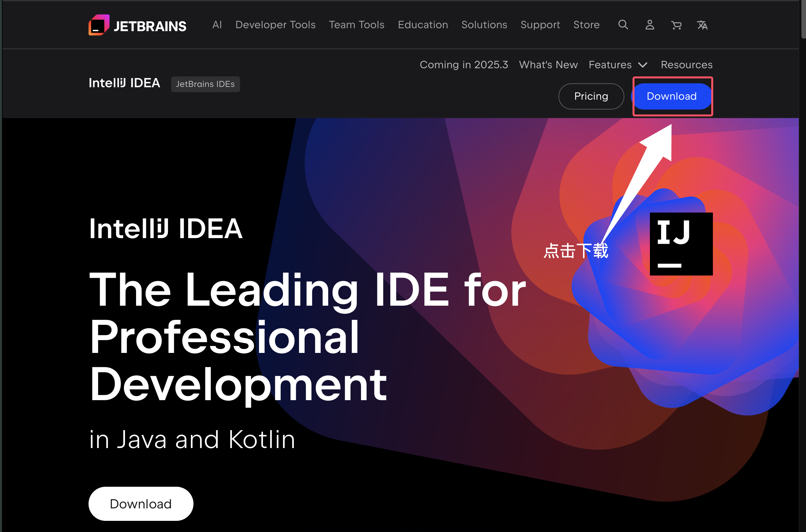Open the Team Tools menu
This screenshot has width=806, height=532.
(x=356, y=25)
